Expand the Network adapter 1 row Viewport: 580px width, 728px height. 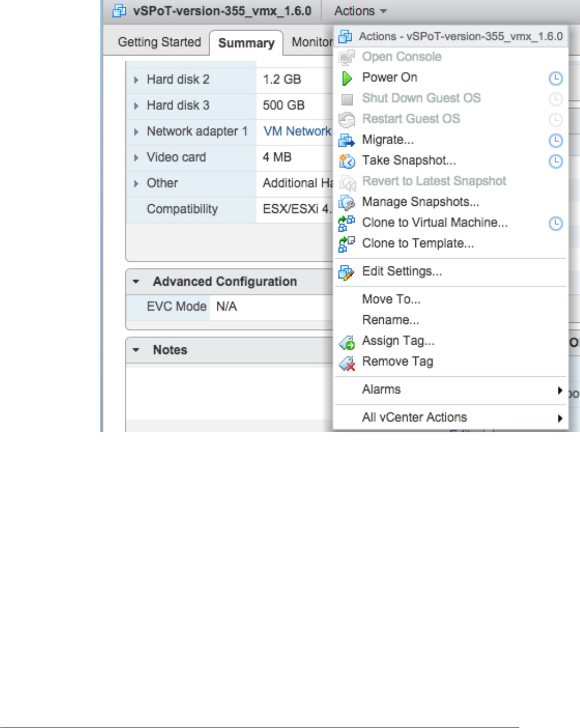point(136,132)
